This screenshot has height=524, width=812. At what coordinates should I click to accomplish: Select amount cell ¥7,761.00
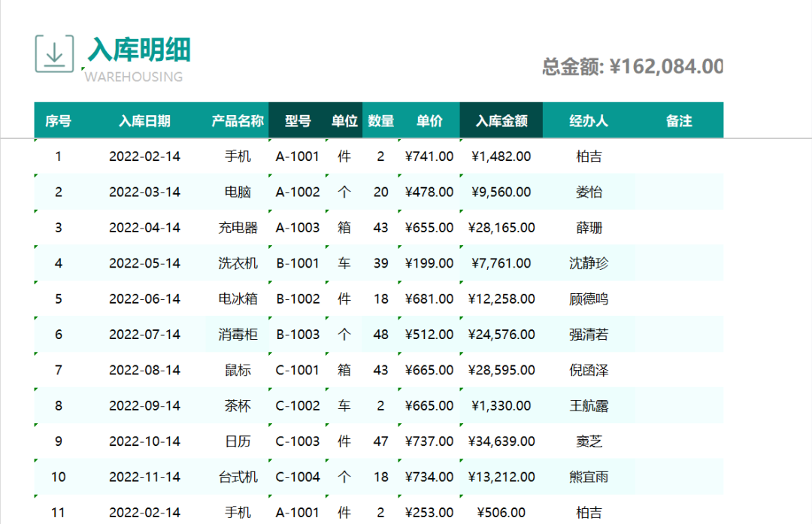501,263
